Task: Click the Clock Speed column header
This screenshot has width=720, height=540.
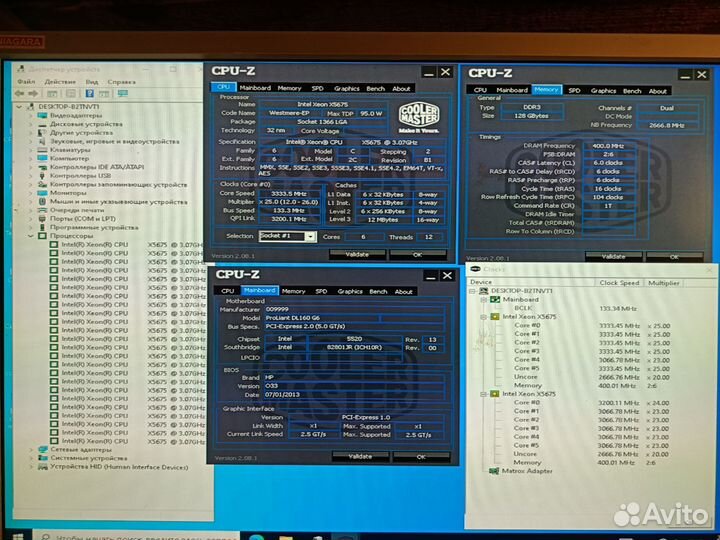Action: click(x=619, y=283)
